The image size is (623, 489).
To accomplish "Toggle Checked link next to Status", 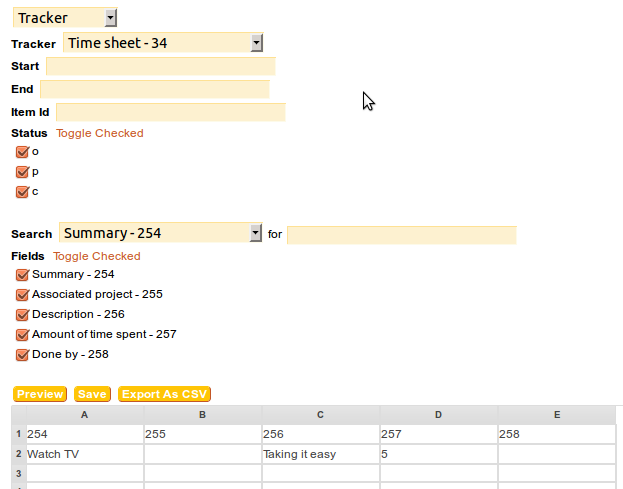I will click(x=99, y=133).
